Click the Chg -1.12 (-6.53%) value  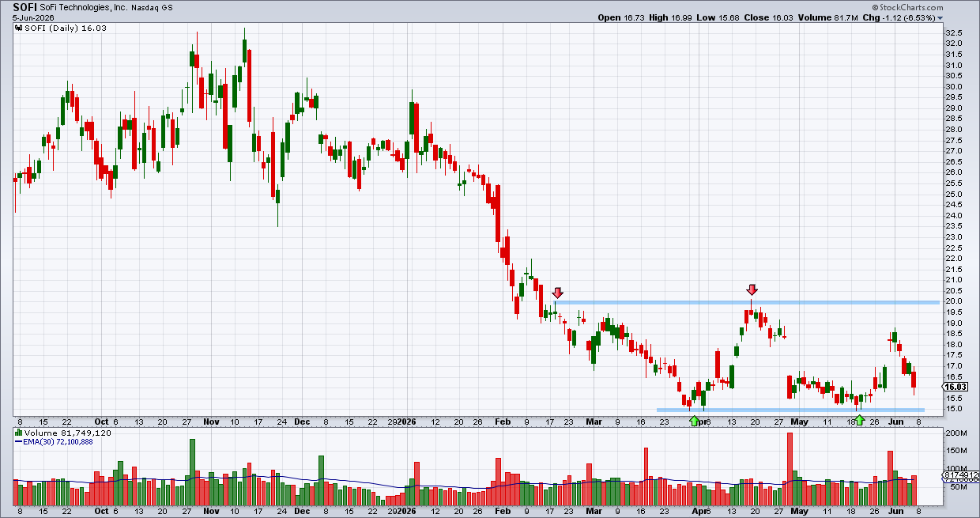coord(900,17)
